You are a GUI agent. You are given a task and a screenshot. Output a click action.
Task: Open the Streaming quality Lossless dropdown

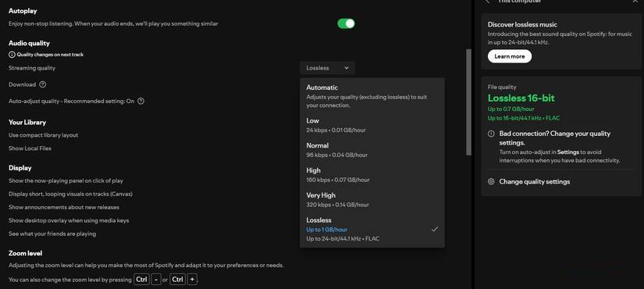[327, 68]
